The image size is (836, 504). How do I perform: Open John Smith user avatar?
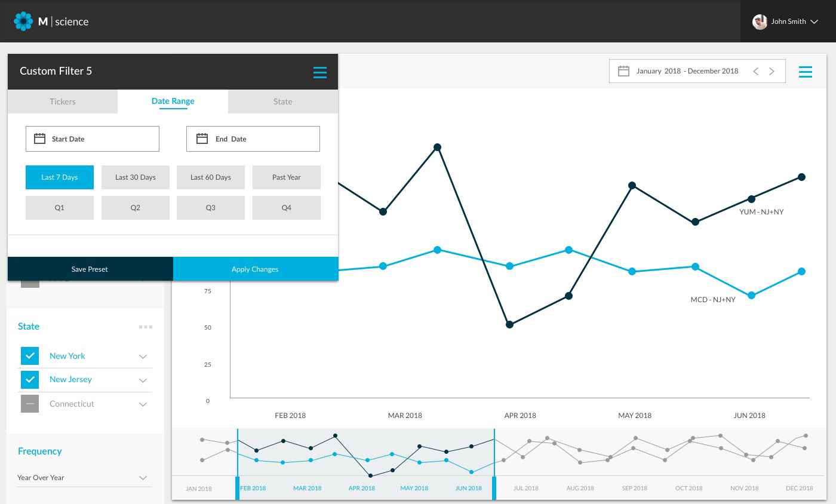point(760,21)
